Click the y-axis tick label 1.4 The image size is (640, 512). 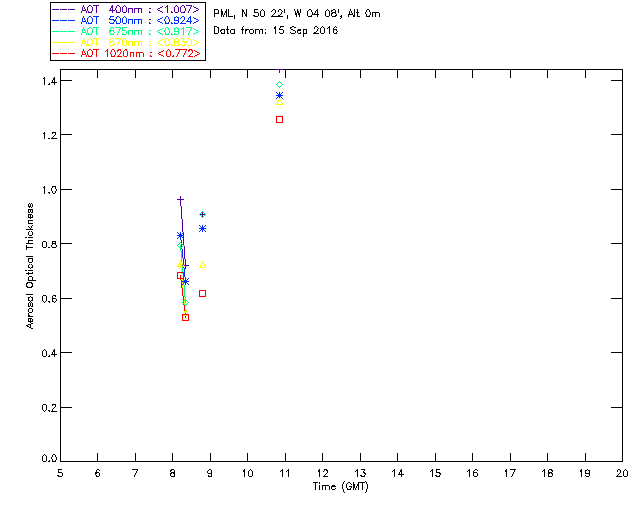tap(49, 81)
